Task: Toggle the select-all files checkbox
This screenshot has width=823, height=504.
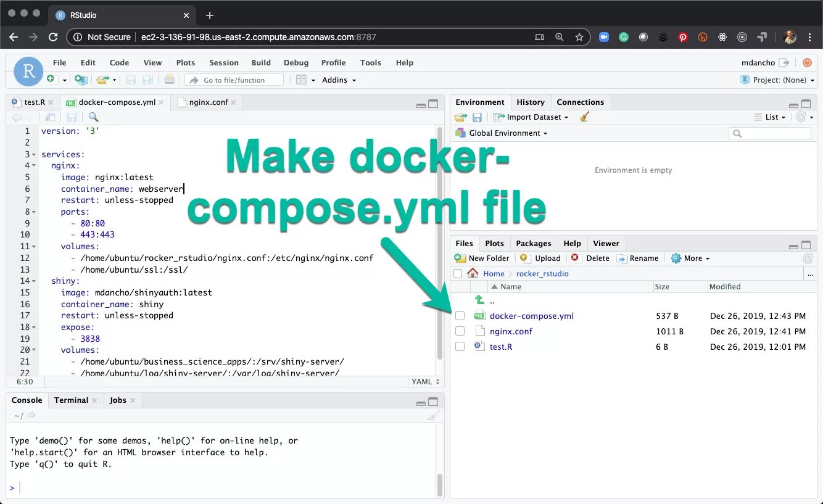Action: click(x=458, y=273)
